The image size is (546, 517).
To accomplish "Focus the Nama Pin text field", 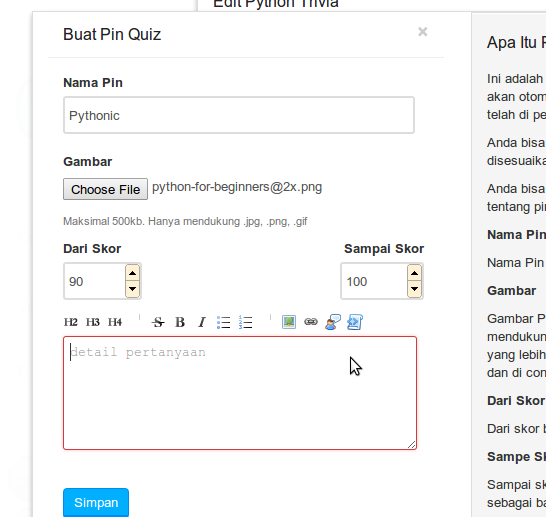I will [239, 115].
